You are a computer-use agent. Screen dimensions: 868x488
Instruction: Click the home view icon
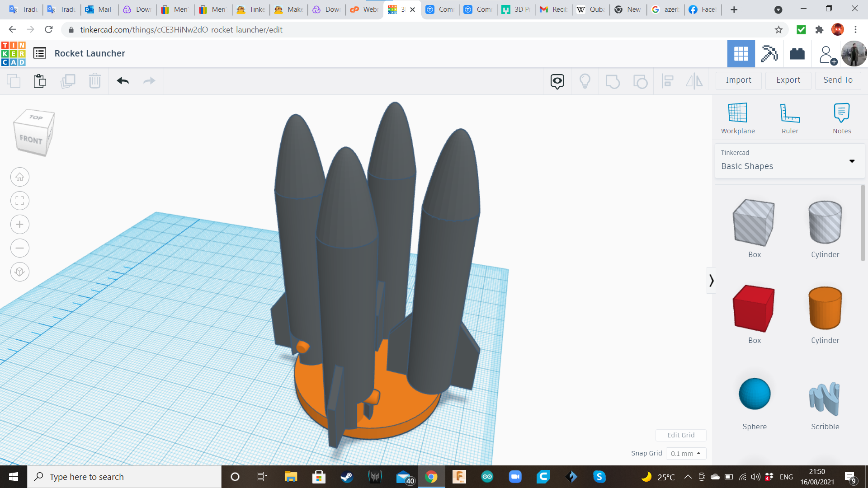[x=19, y=177]
